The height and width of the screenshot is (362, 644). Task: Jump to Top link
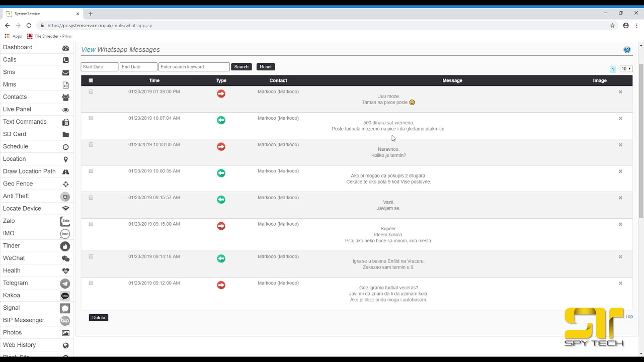[629, 317]
